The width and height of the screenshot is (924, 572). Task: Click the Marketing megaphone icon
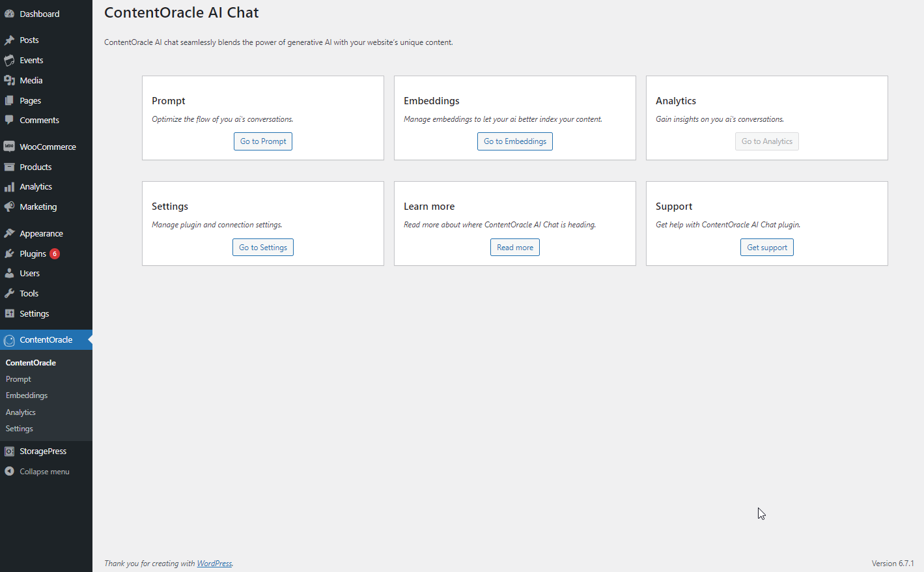pyautogui.click(x=9, y=207)
